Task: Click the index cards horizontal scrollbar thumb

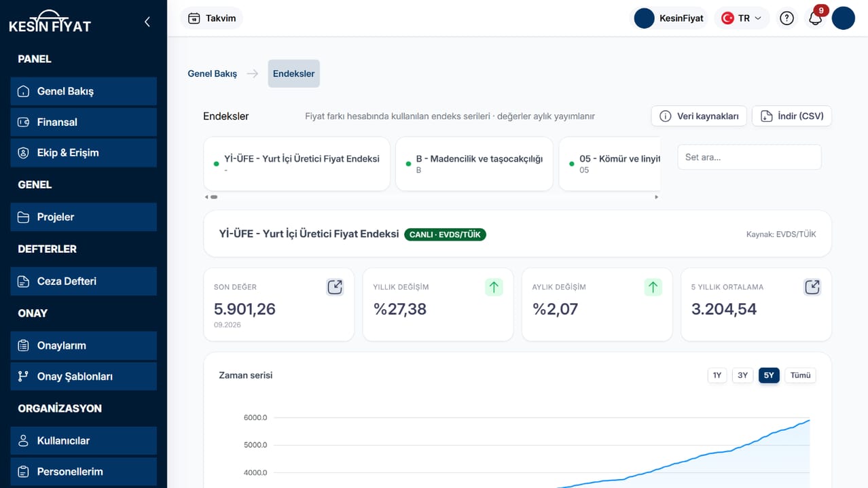Action: [x=214, y=197]
